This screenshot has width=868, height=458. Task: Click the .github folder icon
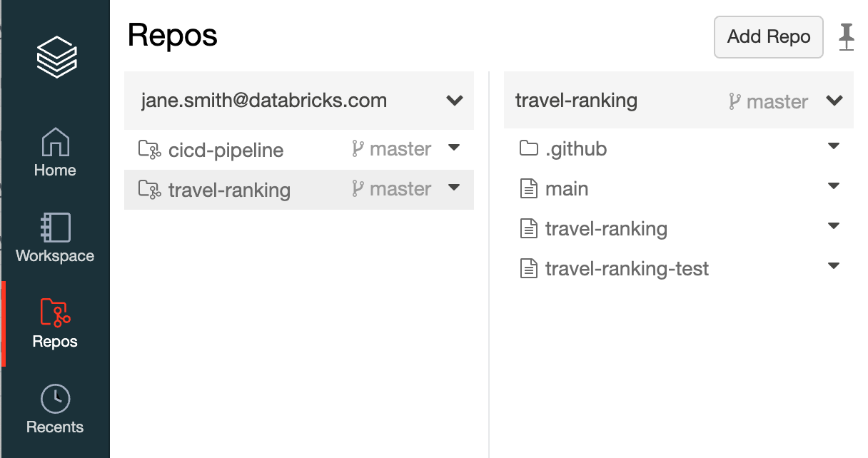point(528,148)
